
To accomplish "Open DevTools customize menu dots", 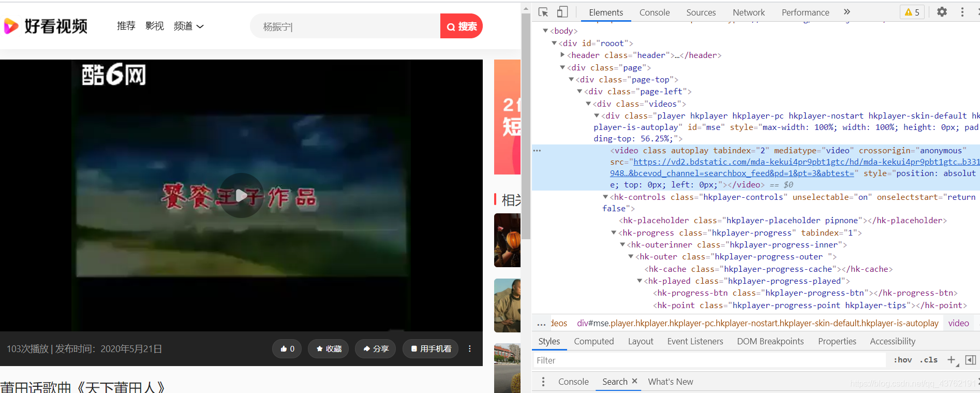I will tap(962, 12).
